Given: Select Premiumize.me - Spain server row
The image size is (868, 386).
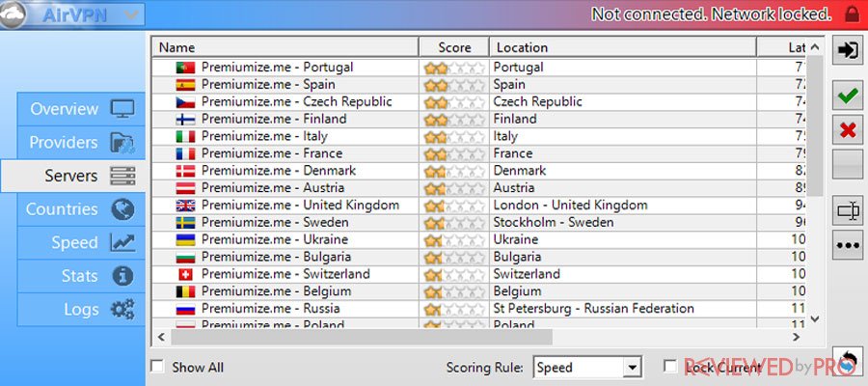Looking at the screenshot, I should (479, 85).
